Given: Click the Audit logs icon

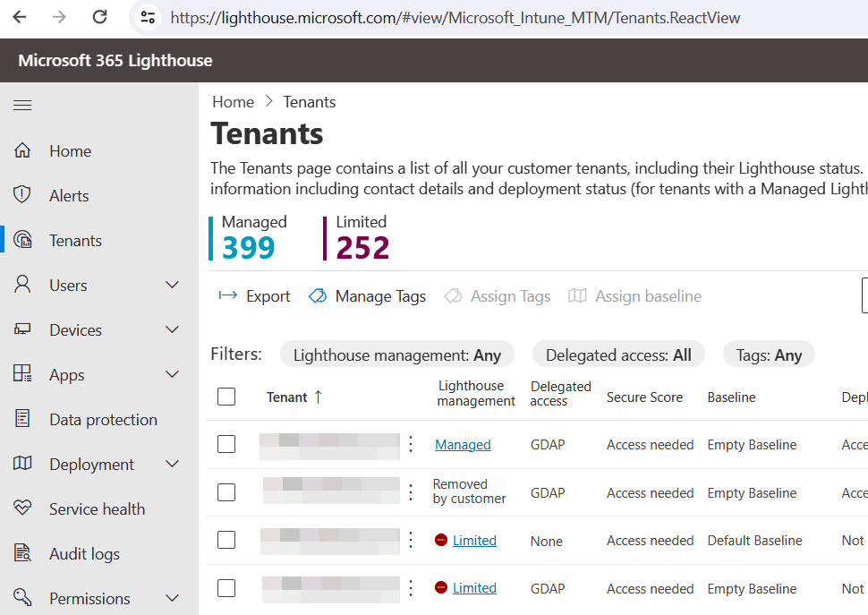Looking at the screenshot, I should 22,552.
